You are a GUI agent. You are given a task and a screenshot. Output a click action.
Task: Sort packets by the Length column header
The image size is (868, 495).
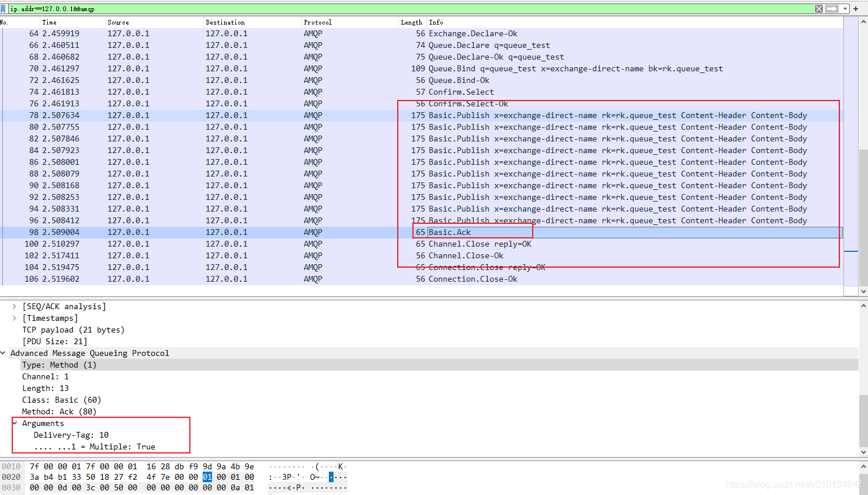click(x=412, y=22)
